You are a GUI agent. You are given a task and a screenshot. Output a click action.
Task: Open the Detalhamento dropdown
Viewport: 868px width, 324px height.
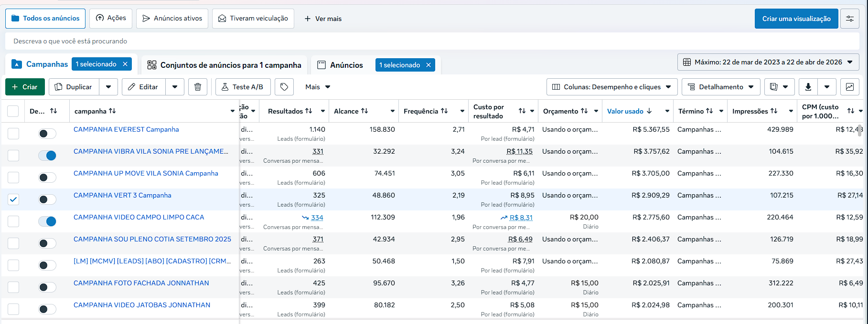click(721, 87)
